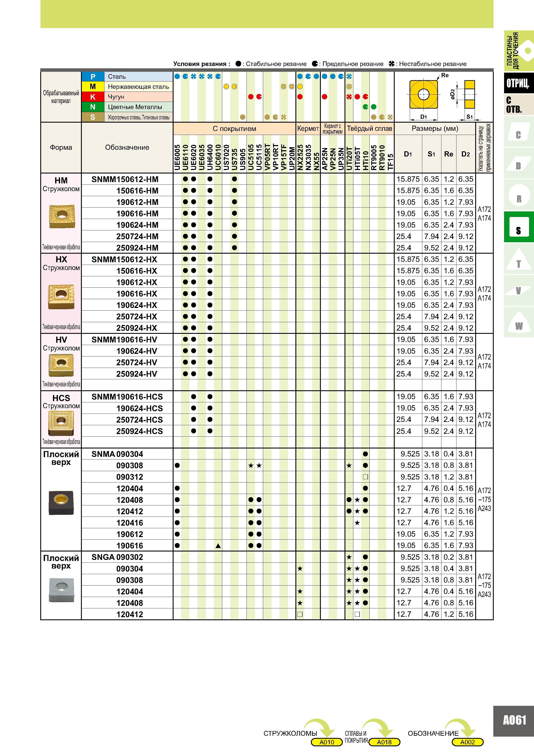Click the Твёрдый сплав column group header
The height and width of the screenshot is (756, 534).
(x=369, y=128)
